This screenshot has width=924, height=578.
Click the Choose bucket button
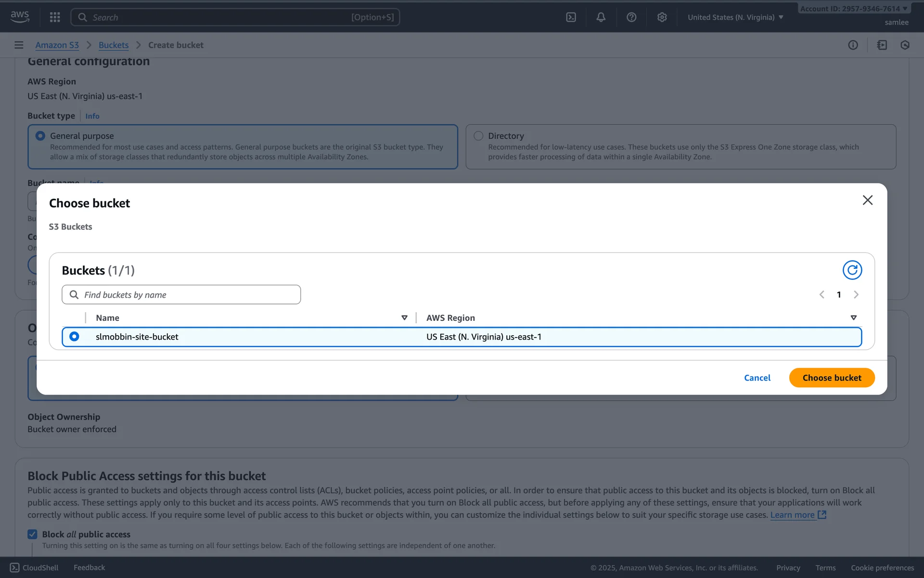(832, 378)
